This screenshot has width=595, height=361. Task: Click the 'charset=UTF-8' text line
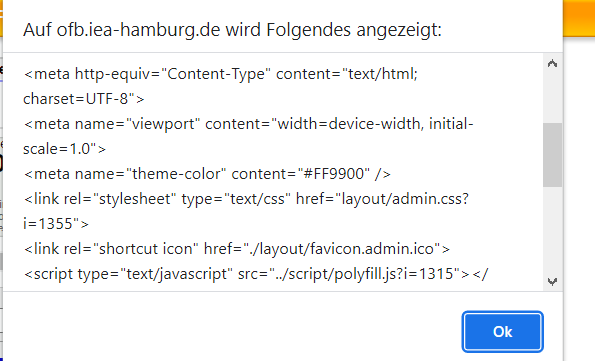click(x=84, y=99)
